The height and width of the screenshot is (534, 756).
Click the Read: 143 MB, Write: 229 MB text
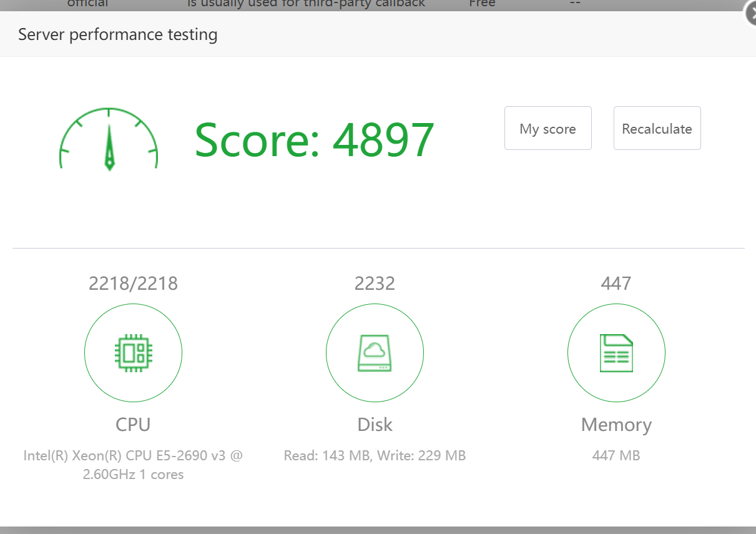[375, 455]
